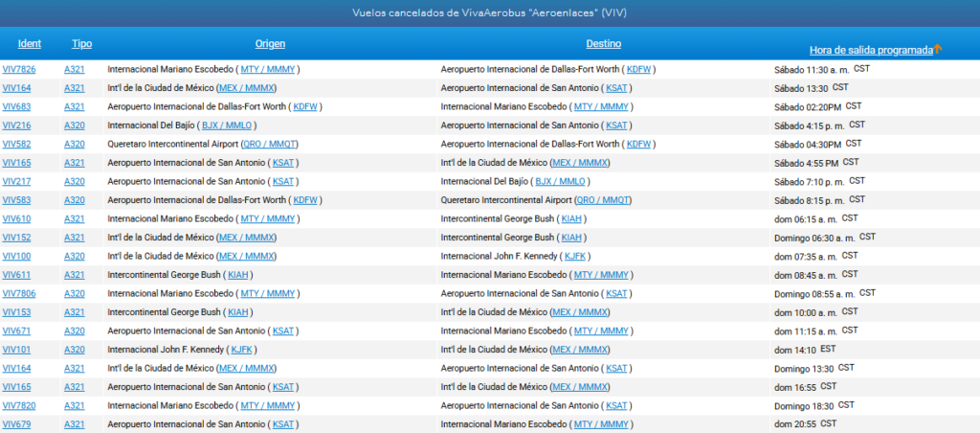The height and width of the screenshot is (433, 980).
Task: Open flight VIV7826 details
Action: 19,70
